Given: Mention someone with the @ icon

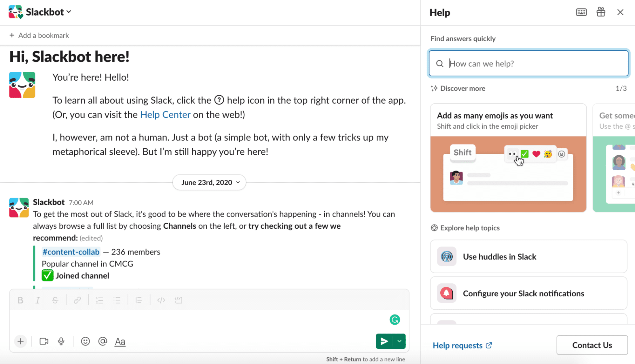Looking at the screenshot, I should [103, 341].
